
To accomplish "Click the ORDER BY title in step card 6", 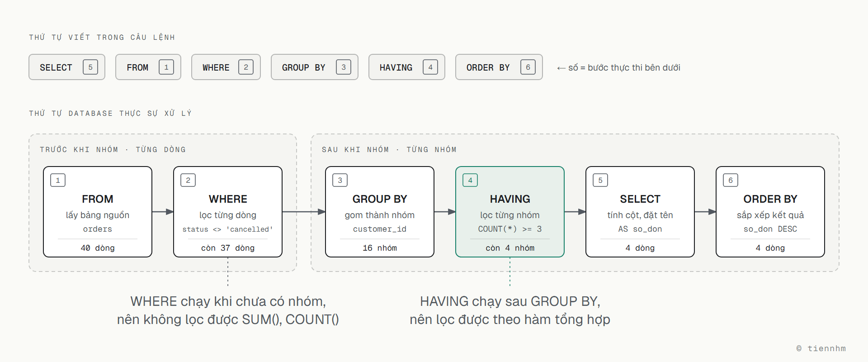I will click(770, 199).
